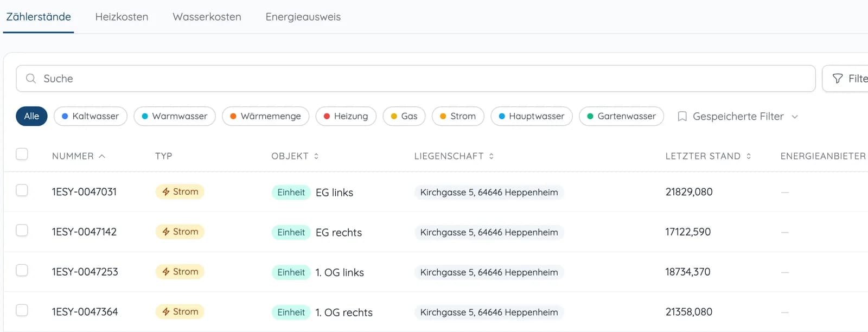Click the TYP column header
Viewport: 868px width, 332px height.
[x=163, y=156]
